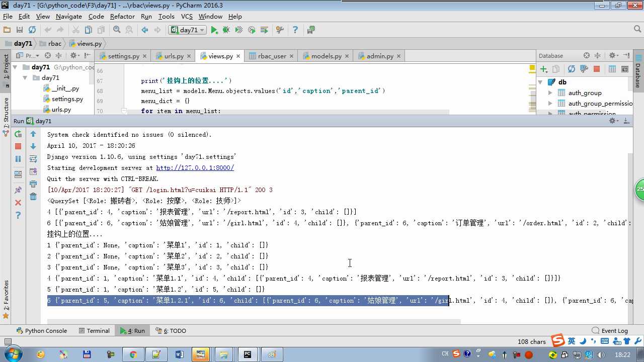Add new data source with plus icon
644x362 pixels.
pos(543,69)
